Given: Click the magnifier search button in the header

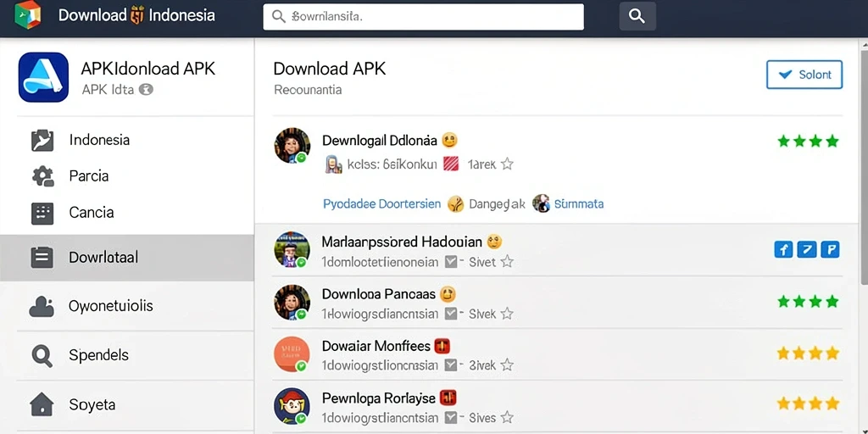Looking at the screenshot, I should pos(637,17).
